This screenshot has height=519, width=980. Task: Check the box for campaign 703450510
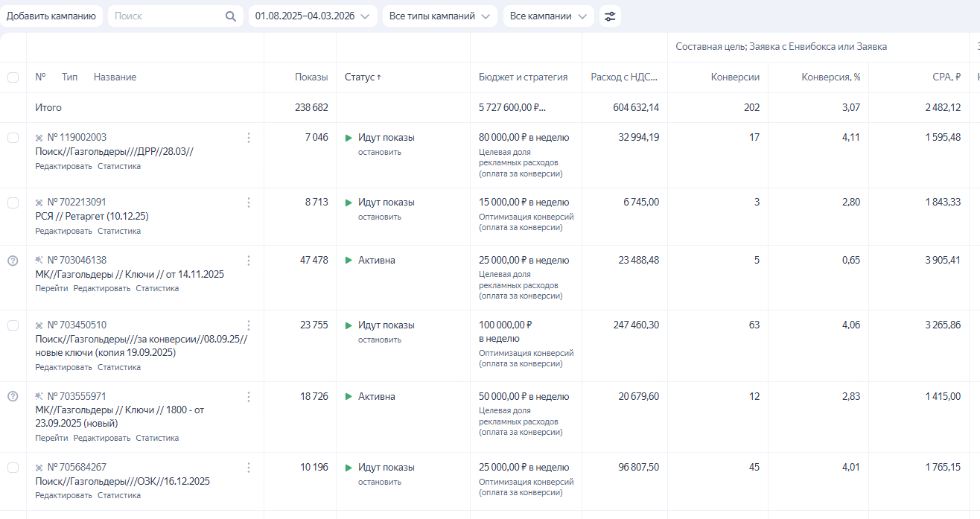pyautogui.click(x=13, y=325)
